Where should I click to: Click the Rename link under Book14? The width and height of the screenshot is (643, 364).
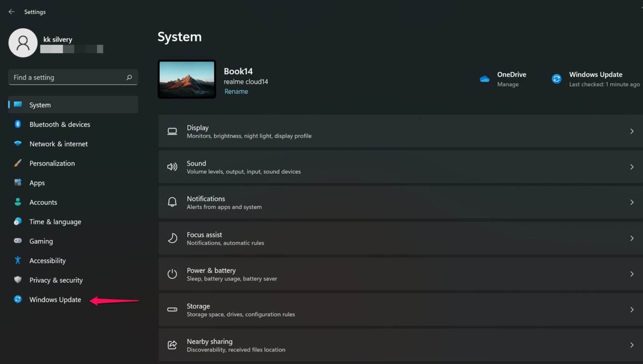coord(236,91)
